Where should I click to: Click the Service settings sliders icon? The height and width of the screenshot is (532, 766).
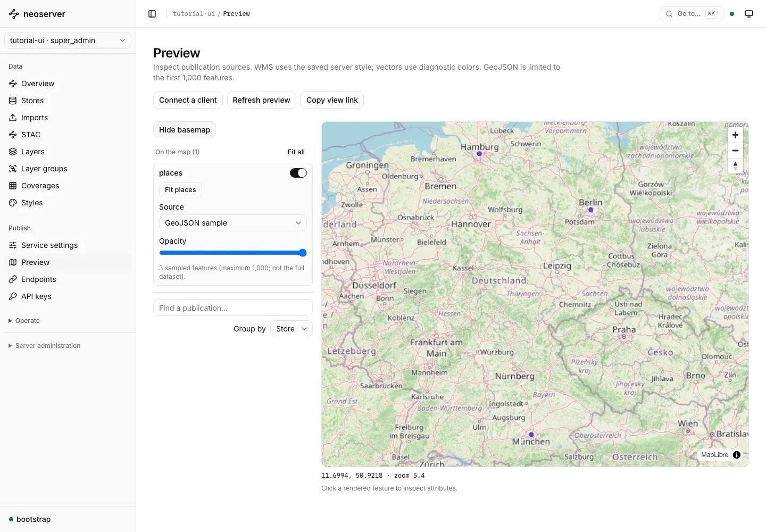pyautogui.click(x=13, y=245)
